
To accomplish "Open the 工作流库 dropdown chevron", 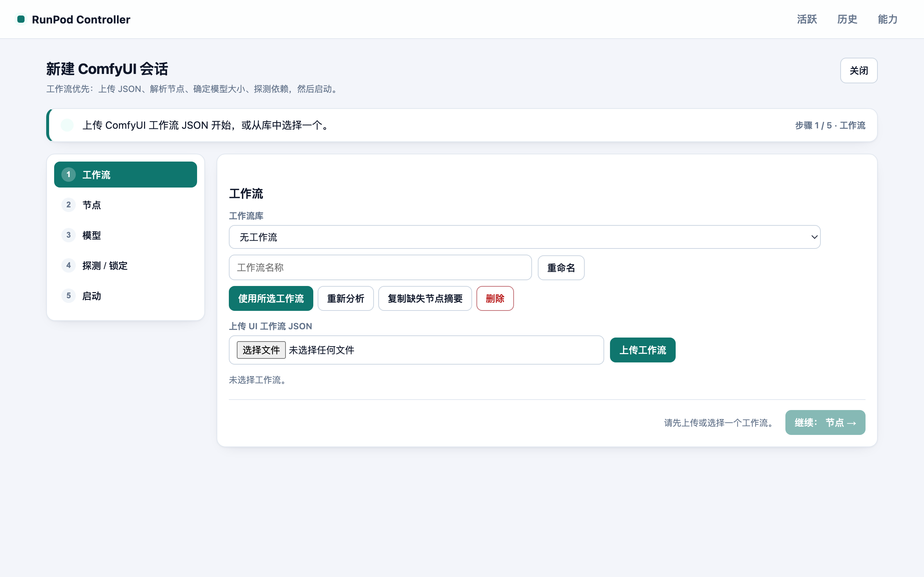I will tap(814, 237).
